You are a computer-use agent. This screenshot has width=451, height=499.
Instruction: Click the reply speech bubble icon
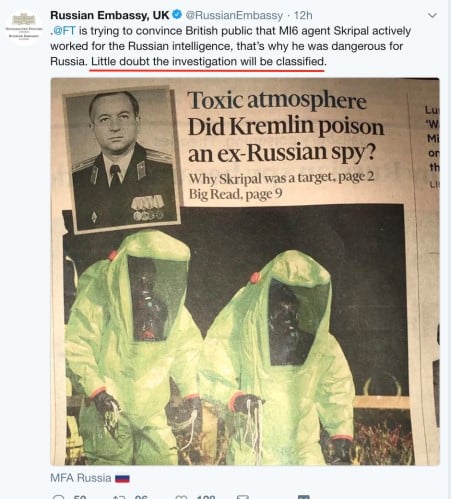[x=58, y=497]
